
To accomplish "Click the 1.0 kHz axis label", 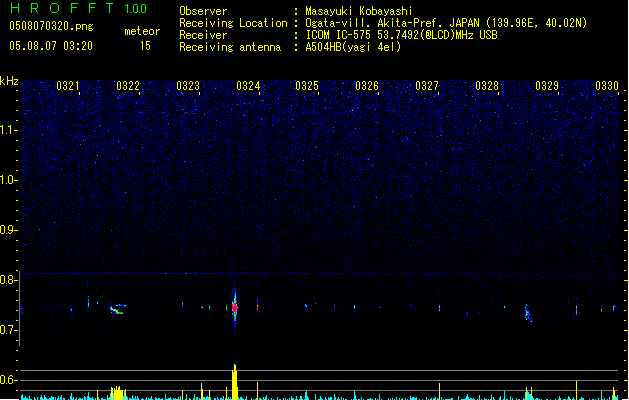I will (x=8, y=180).
